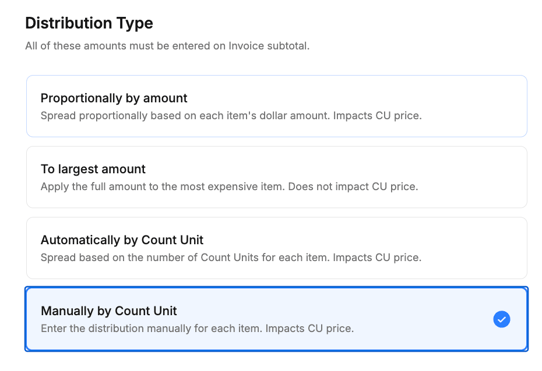Click description 'Spread proportionally based on each item's dollar amount'

pyautogui.click(x=185, y=115)
